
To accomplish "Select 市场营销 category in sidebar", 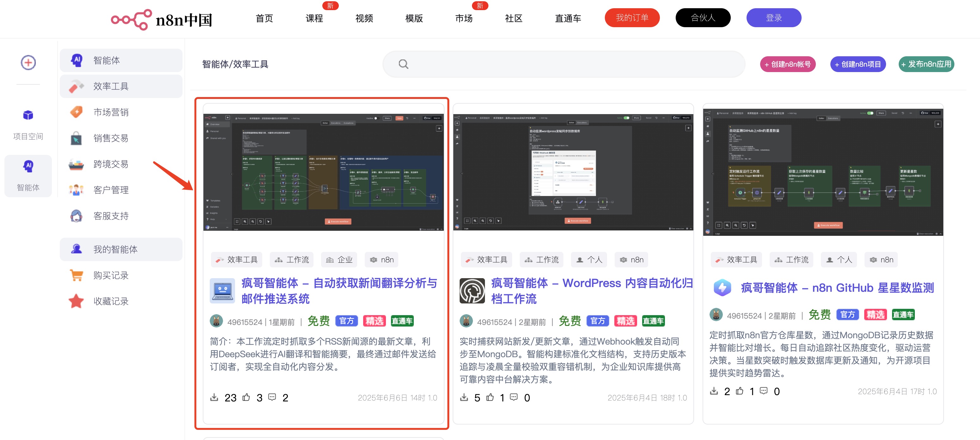I will (121, 112).
